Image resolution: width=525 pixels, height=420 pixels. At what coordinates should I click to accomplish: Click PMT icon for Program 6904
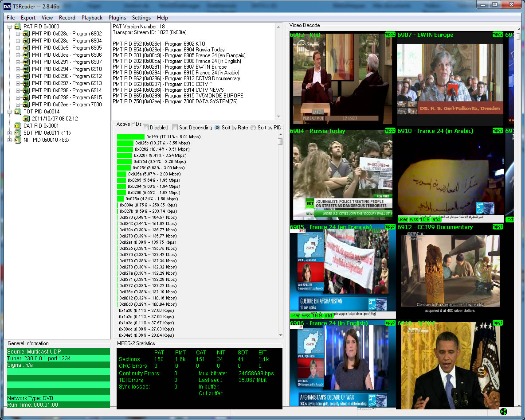pos(26,41)
